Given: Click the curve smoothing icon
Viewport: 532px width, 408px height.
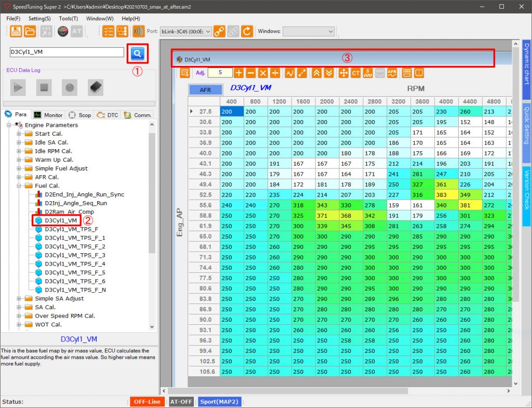Looking at the screenshot, I should point(290,73).
